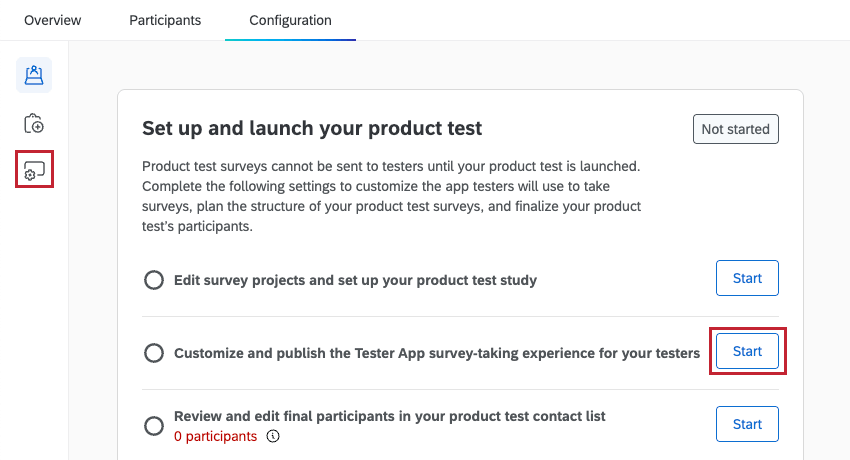Click the Edit survey projects step label
850x460 pixels.
[x=355, y=280]
